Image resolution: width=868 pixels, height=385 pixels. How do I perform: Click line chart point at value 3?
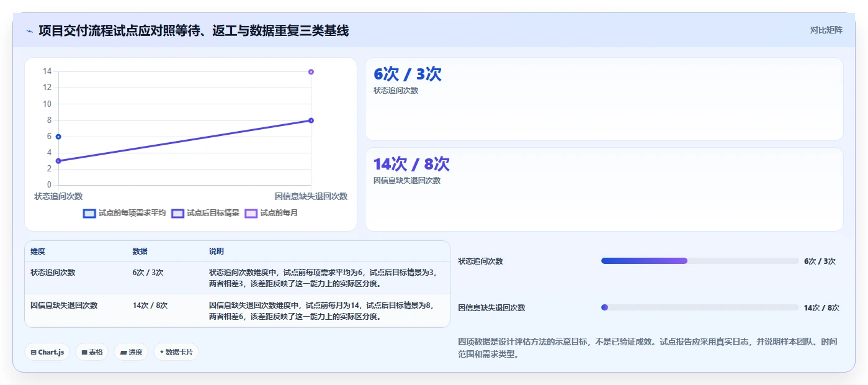[58, 161]
